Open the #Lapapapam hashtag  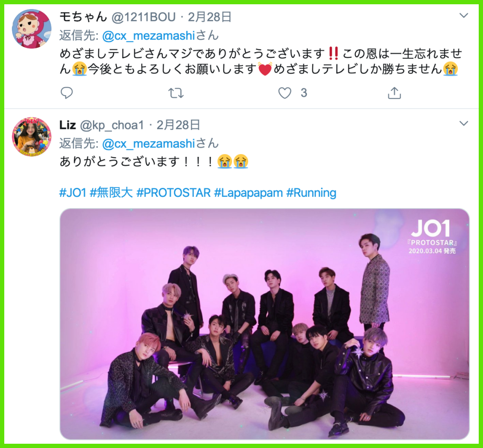248,192
